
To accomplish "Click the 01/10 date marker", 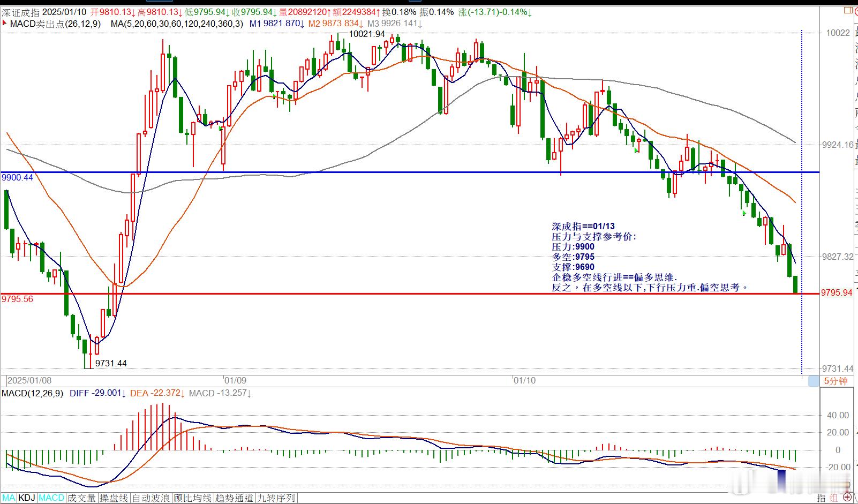I will coord(524,380).
